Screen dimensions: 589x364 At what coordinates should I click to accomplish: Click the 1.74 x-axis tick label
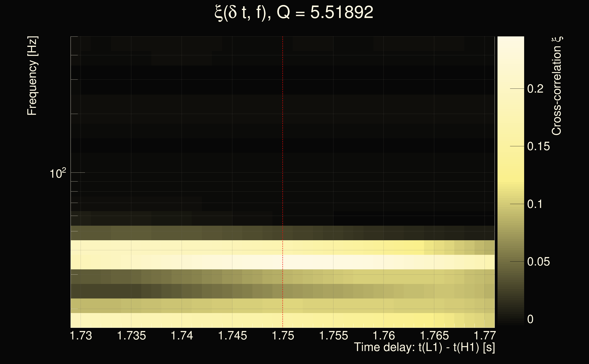coord(182,336)
